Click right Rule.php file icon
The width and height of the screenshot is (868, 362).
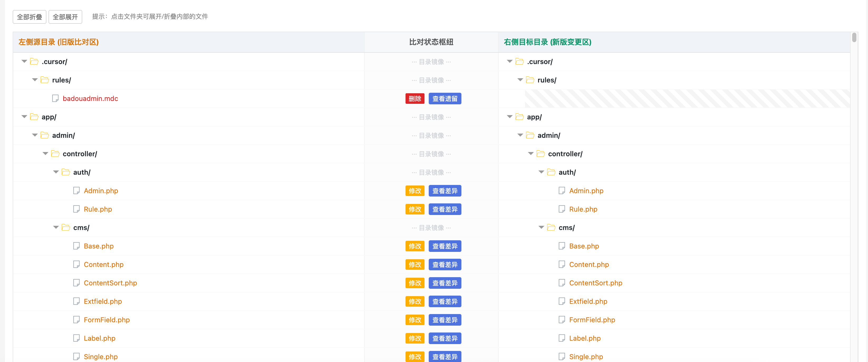click(562, 209)
